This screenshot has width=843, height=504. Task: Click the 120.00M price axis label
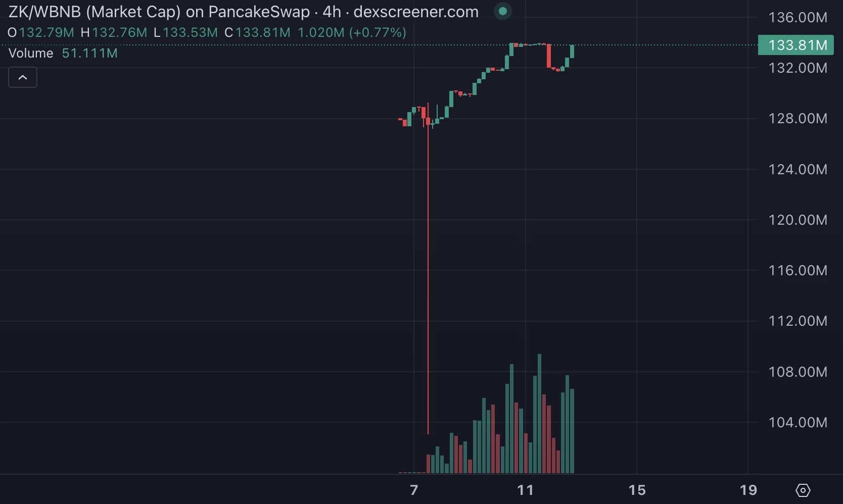[x=798, y=220]
